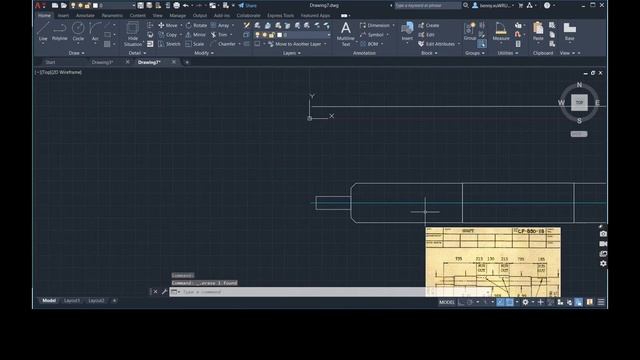Open the Home ribbon tab
The height and width of the screenshot is (360, 640).
click(x=44, y=16)
